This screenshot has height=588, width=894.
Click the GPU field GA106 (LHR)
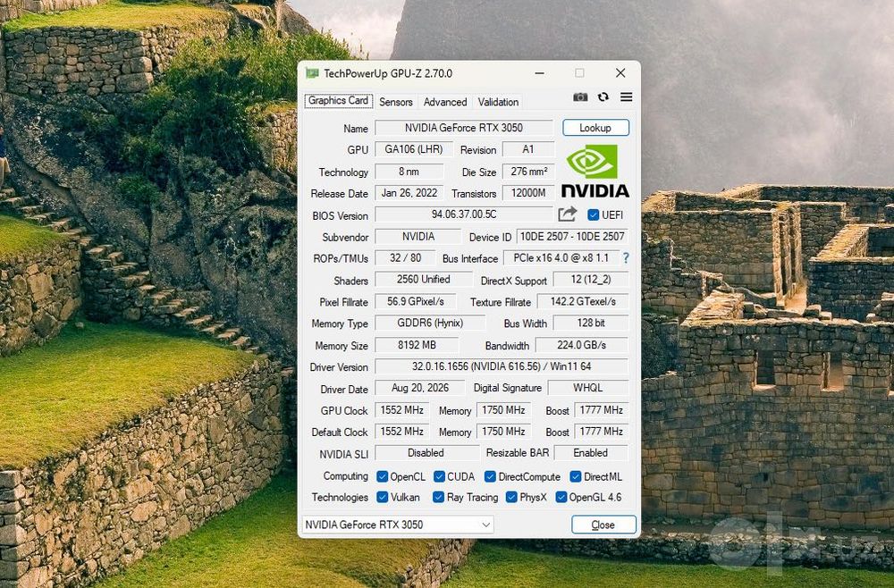[x=414, y=149]
